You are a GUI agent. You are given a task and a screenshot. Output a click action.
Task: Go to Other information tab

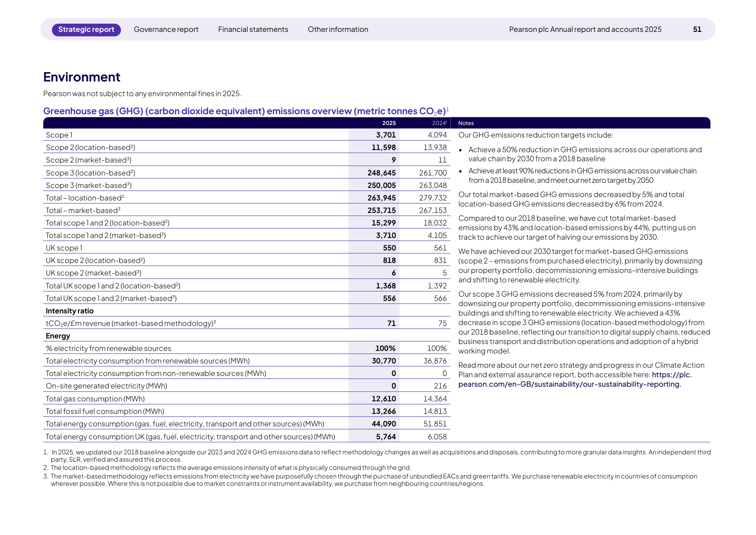click(338, 30)
